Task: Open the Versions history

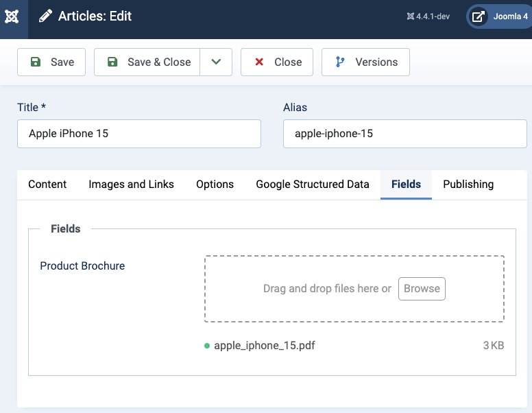Action: point(365,62)
